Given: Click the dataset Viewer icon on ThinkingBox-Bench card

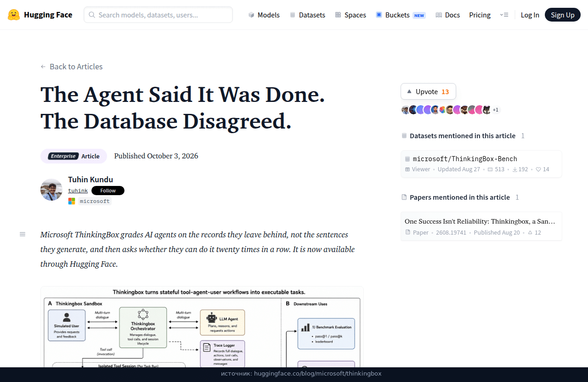Looking at the screenshot, I should [x=407, y=169].
